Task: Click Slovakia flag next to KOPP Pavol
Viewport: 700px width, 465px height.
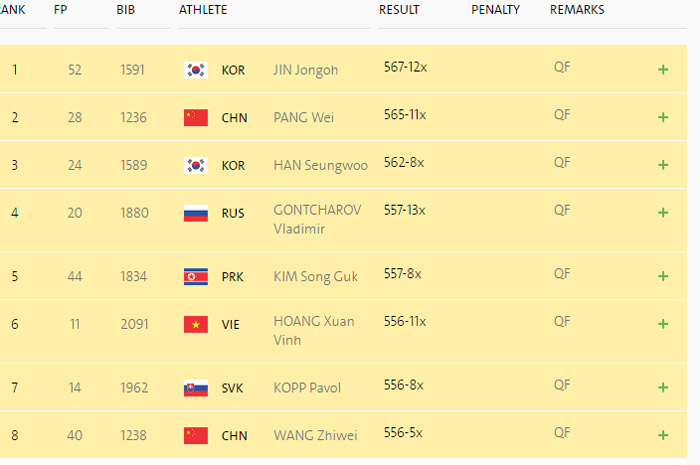Action: tap(195, 387)
